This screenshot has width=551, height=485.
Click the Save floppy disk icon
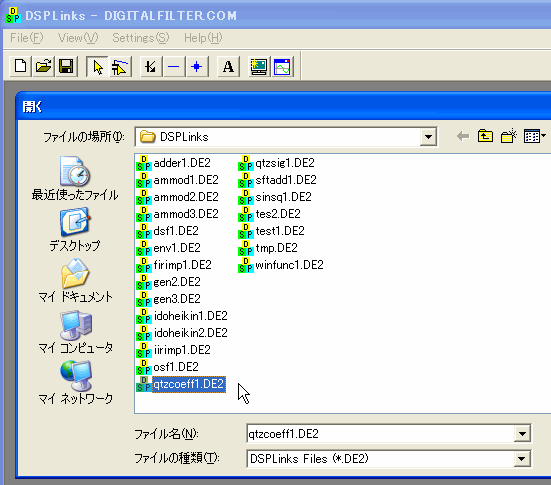pos(66,66)
